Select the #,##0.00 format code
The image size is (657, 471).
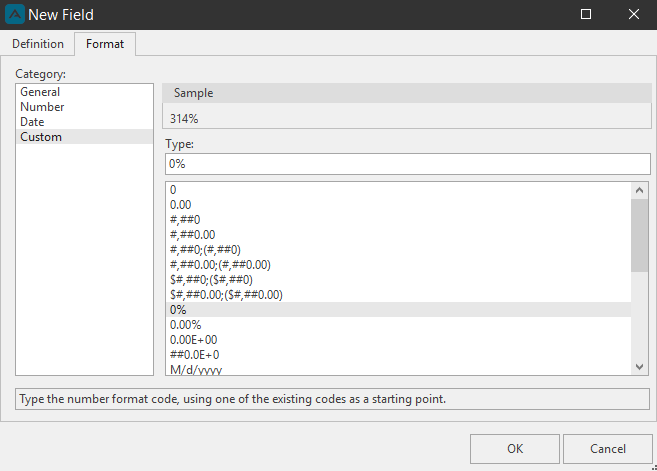click(x=398, y=235)
